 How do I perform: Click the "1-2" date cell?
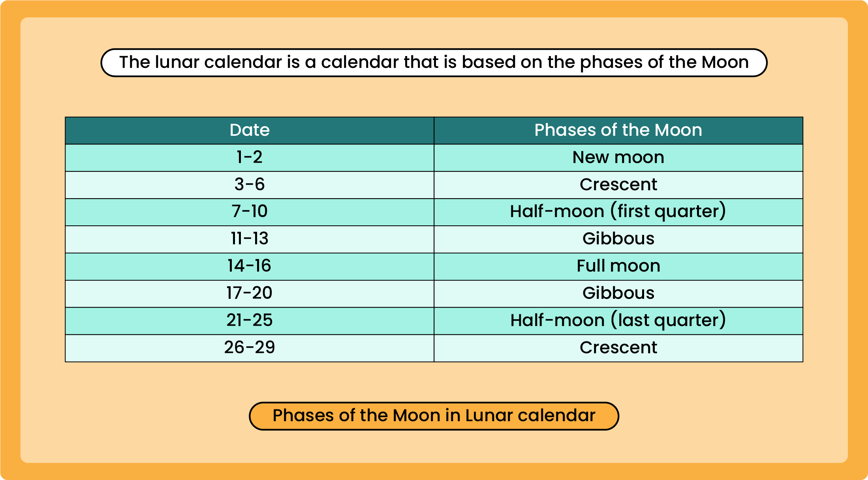250,157
